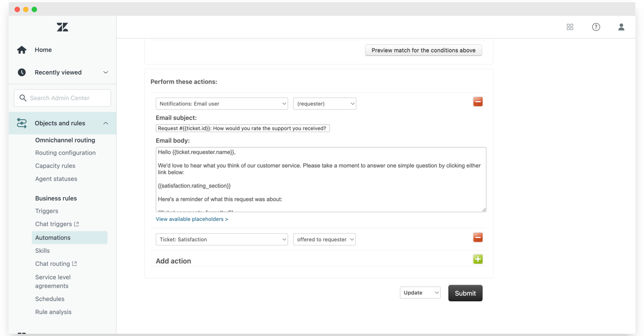Image resolution: width=644 pixels, height=336 pixels.
Task: Add a new action with the green plus
Action: (x=478, y=259)
